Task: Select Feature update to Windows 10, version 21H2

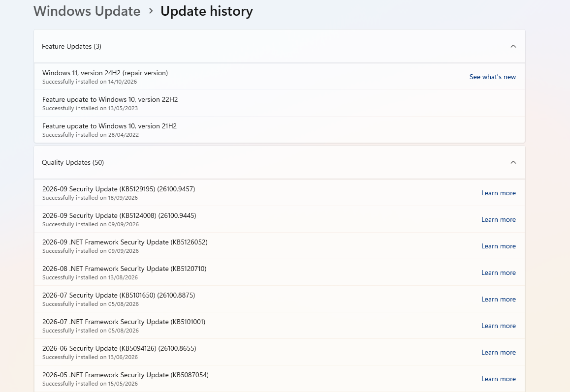Action: pos(109,126)
